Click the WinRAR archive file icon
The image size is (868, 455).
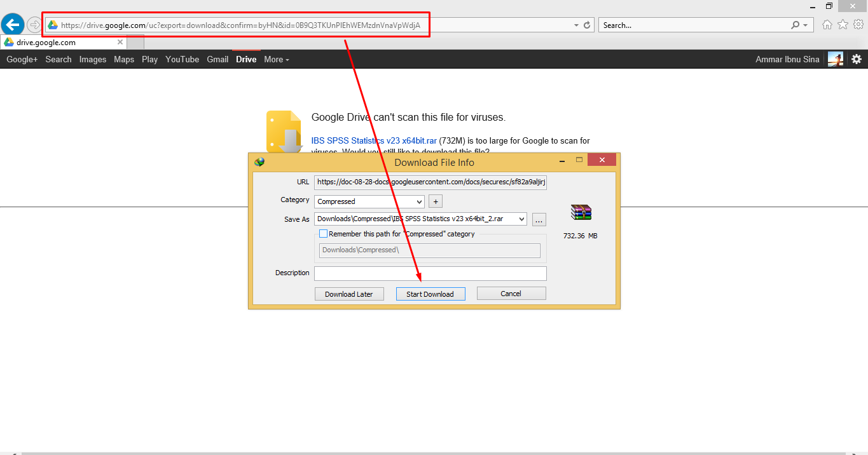pos(581,212)
